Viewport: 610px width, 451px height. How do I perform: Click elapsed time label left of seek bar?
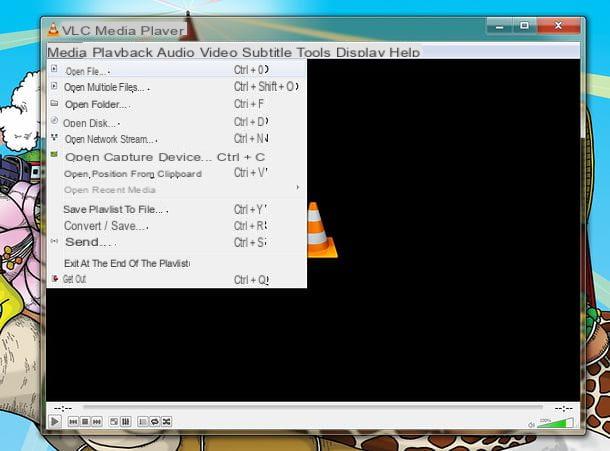pos(63,408)
